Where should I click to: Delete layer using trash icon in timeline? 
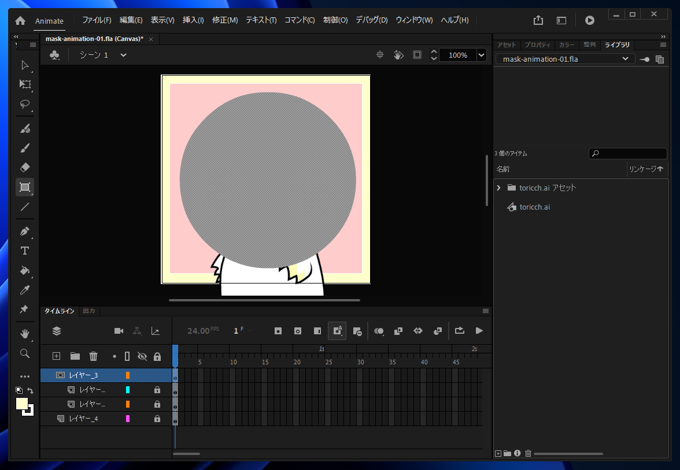[x=93, y=356]
